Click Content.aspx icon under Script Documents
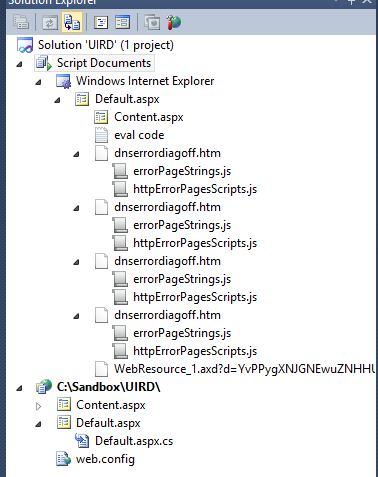This screenshot has height=477, width=378. tap(101, 117)
